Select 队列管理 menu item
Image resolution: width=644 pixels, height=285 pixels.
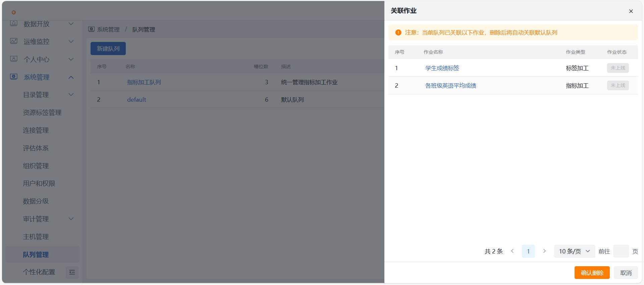[x=43, y=254]
